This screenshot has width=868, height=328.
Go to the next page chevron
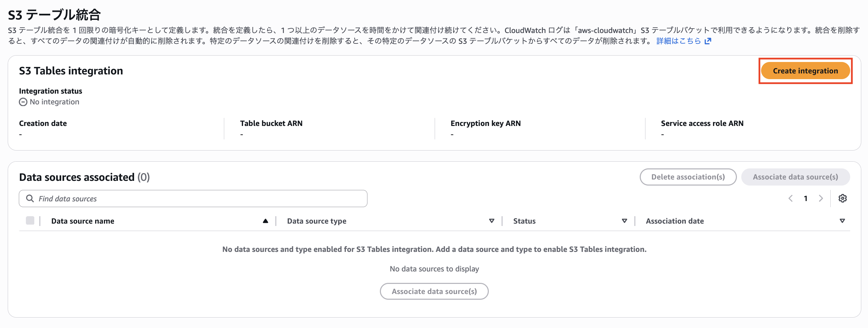point(821,198)
